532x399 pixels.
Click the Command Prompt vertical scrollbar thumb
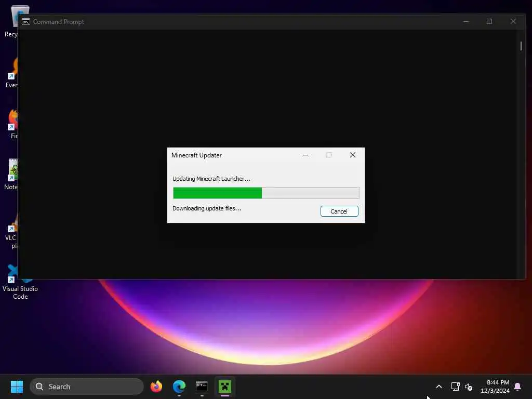coord(521,46)
